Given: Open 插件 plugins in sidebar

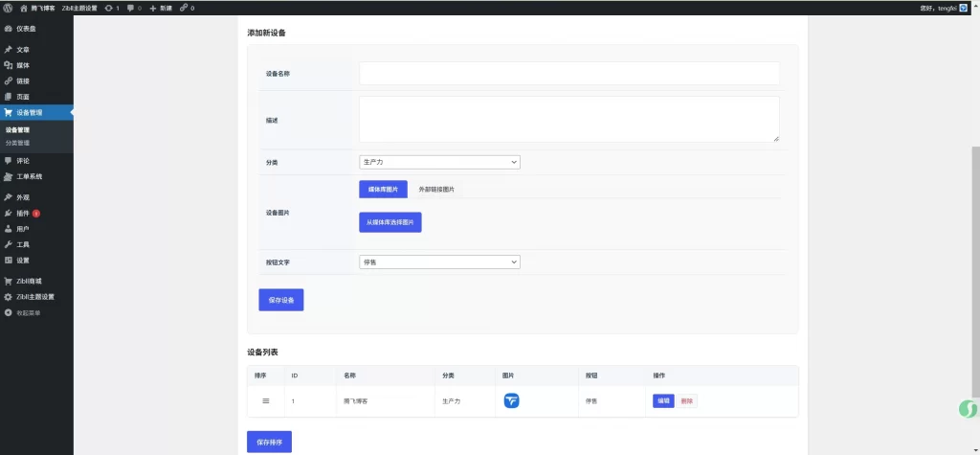Looking at the screenshot, I should [x=23, y=213].
